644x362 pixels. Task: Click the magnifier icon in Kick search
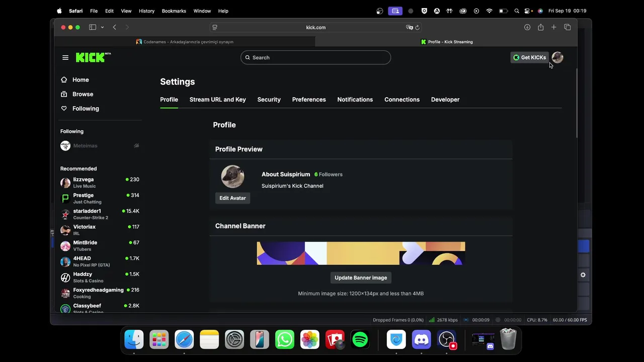[248, 57]
